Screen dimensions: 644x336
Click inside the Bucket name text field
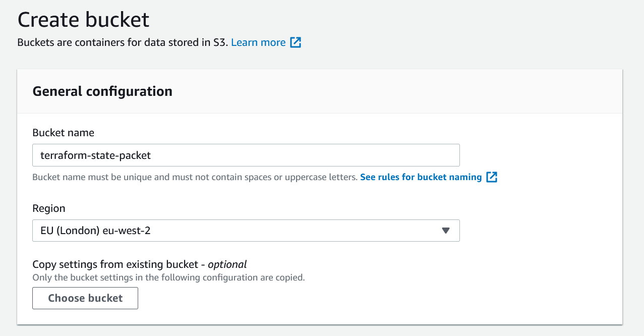pos(246,155)
